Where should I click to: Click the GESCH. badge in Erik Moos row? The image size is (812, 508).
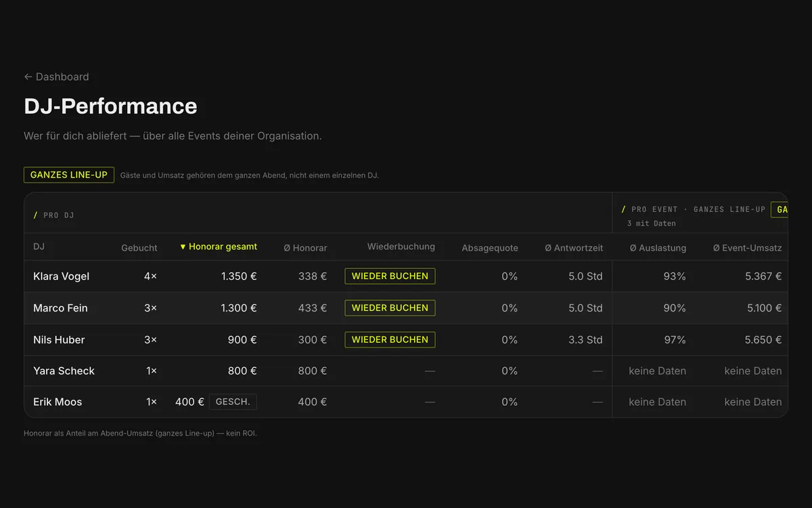pyautogui.click(x=233, y=402)
